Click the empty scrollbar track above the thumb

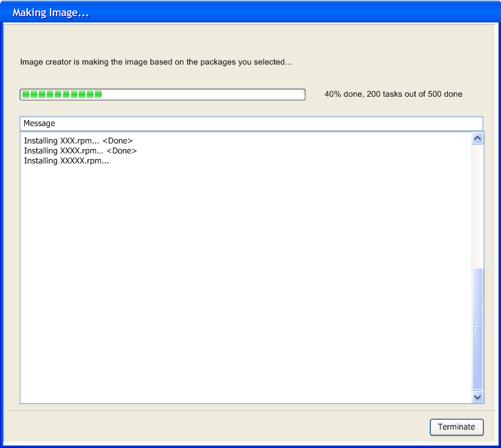click(478, 206)
